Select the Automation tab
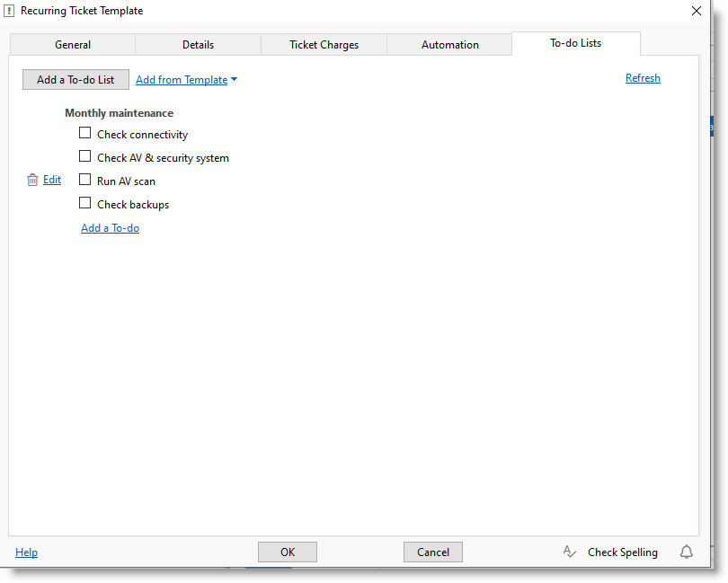Viewport: 728px width, 583px height. tap(450, 45)
